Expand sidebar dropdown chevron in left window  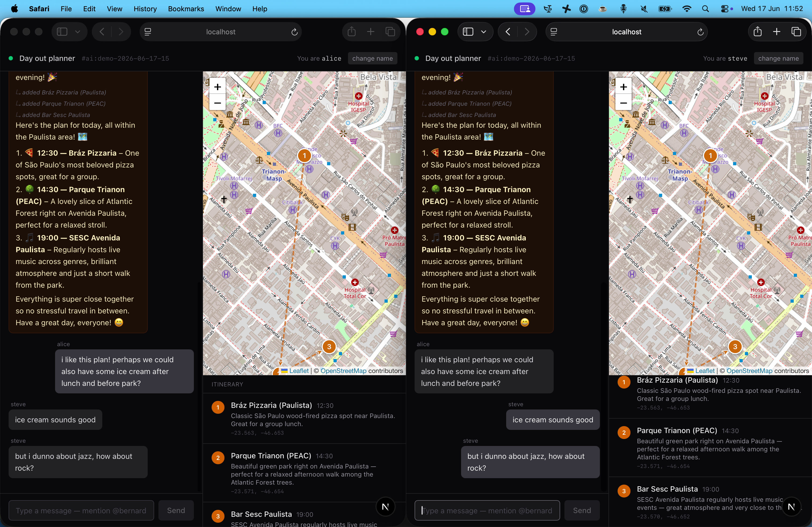tap(77, 32)
